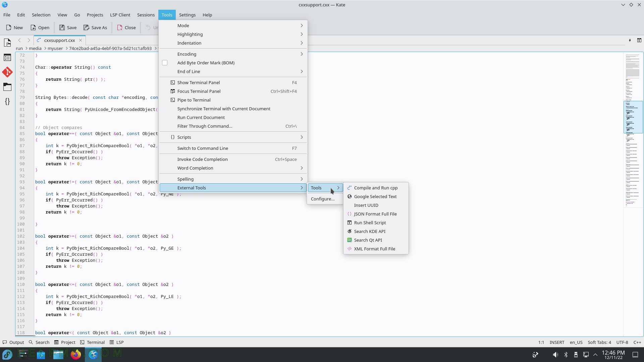Click the Compile and Run cpp icon
This screenshot has width=644, height=362.
[x=350, y=188]
